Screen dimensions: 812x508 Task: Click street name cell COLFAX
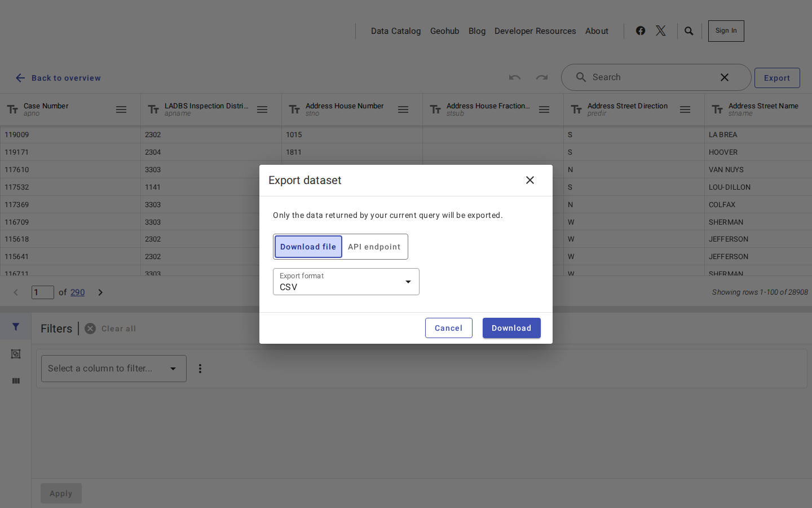[x=758, y=205]
